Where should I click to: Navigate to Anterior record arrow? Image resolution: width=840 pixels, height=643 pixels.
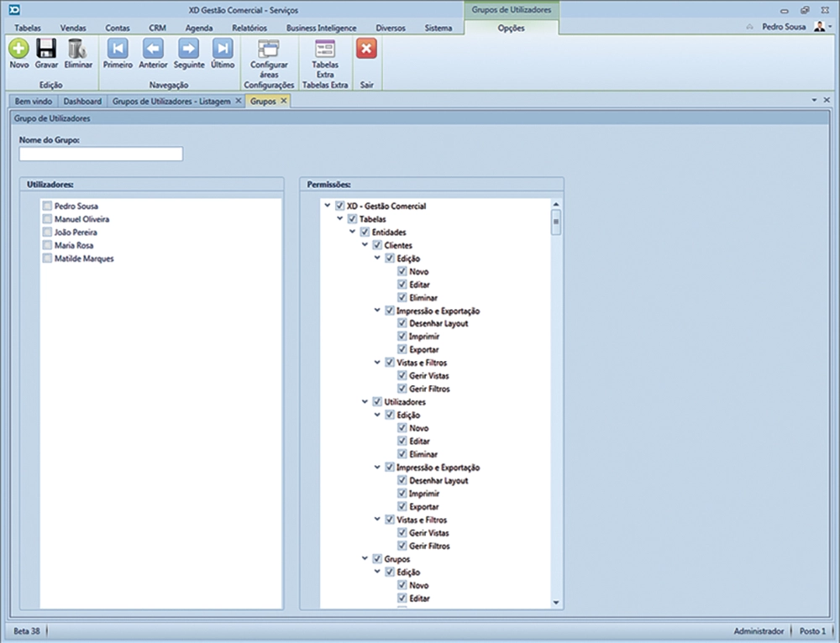coord(153,49)
